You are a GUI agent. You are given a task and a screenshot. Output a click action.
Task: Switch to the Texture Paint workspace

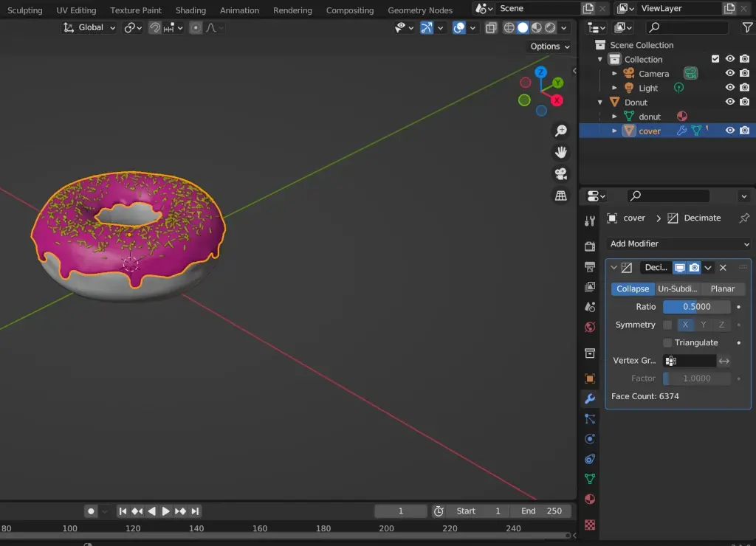tap(136, 10)
